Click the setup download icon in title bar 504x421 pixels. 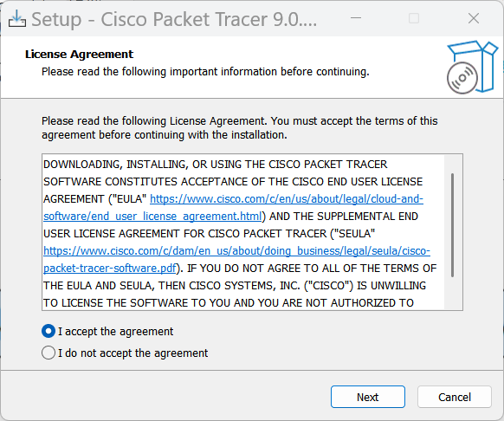(x=17, y=19)
